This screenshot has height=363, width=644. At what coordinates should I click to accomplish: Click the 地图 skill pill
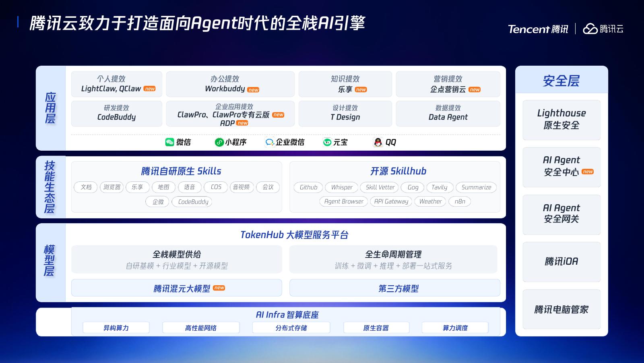[163, 187]
